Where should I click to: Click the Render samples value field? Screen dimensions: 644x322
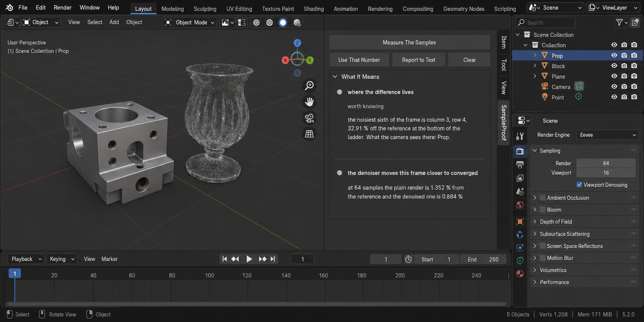(x=606, y=163)
